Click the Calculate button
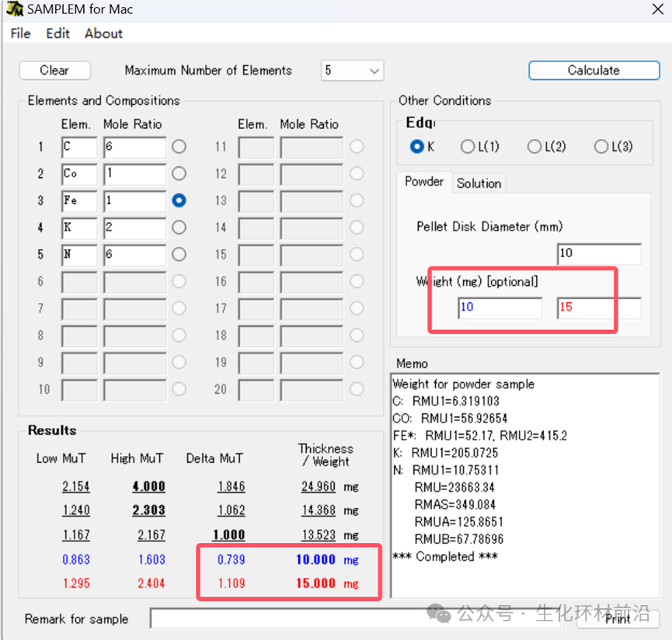The image size is (672, 640). [594, 70]
